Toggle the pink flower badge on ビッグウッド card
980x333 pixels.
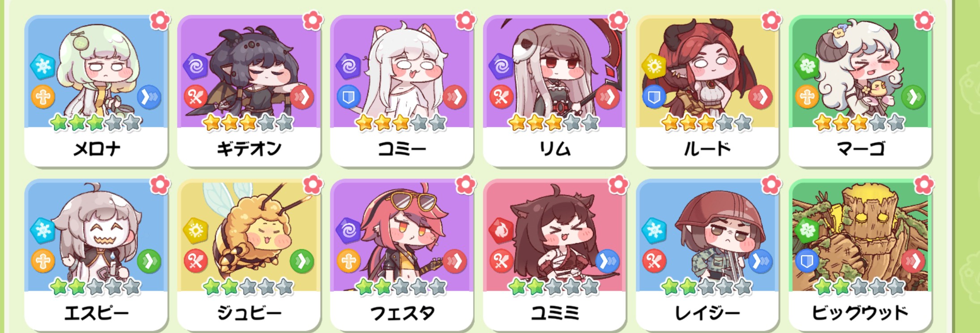tap(924, 185)
